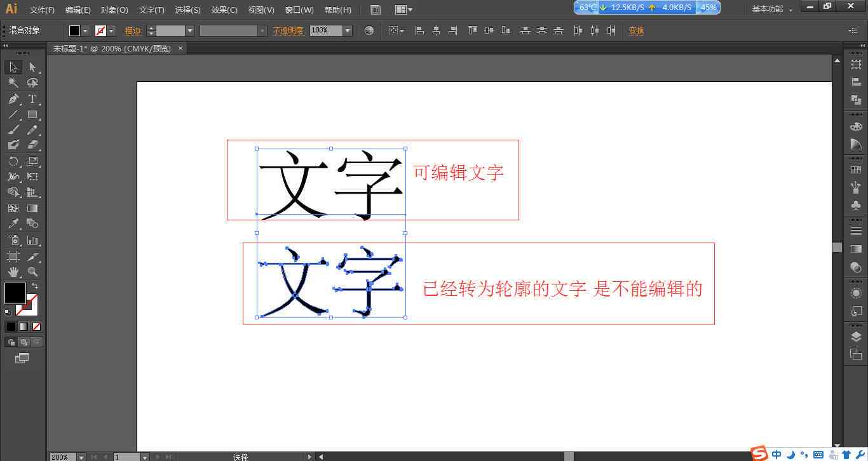Switch to Gradient fill mode button

tap(24, 326)
